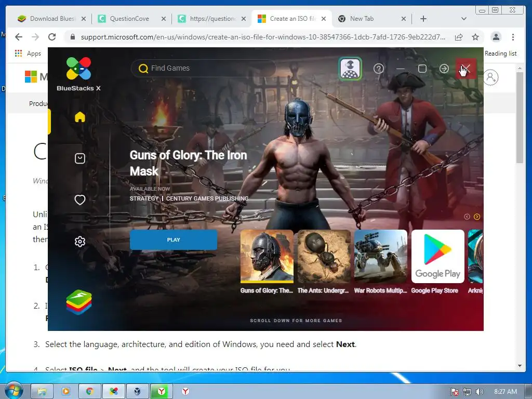Switch to https://questionc Chrome tab

point(212,19)
